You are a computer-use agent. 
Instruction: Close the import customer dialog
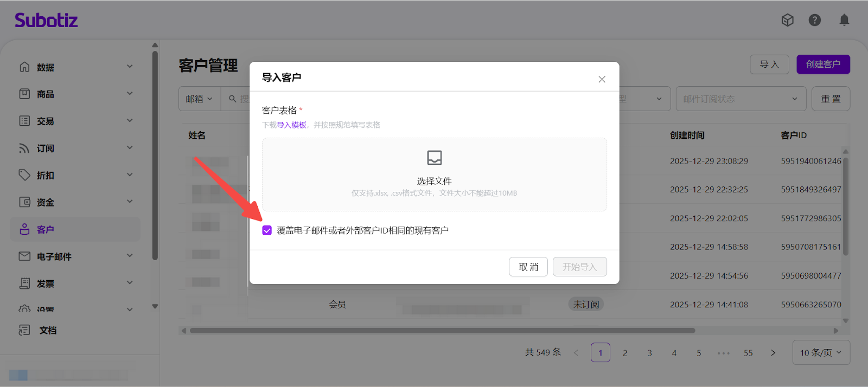tap(602, 79)
